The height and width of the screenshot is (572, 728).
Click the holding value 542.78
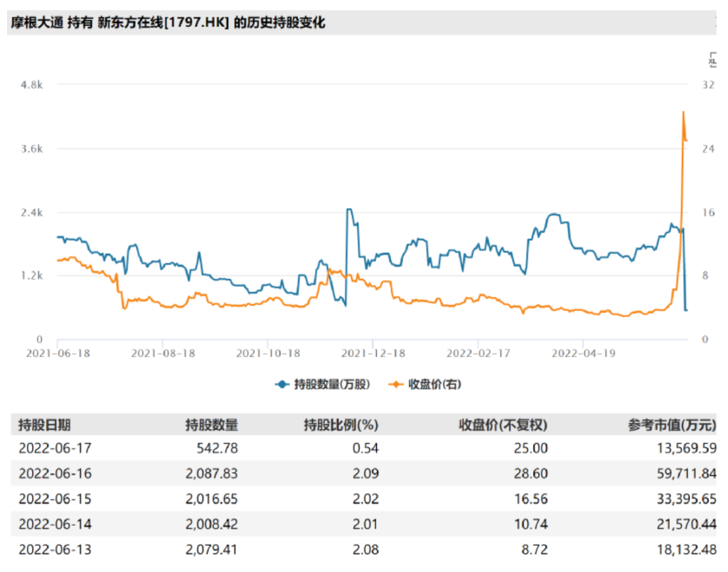(x=218, y=448)
